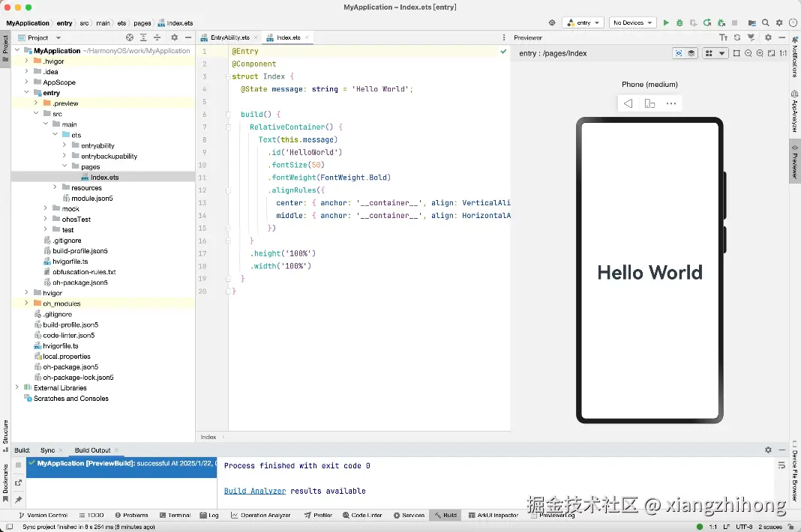Open Project panel options gear
Image resolution: width=801 pixels, height=532 pixels.
174,37
